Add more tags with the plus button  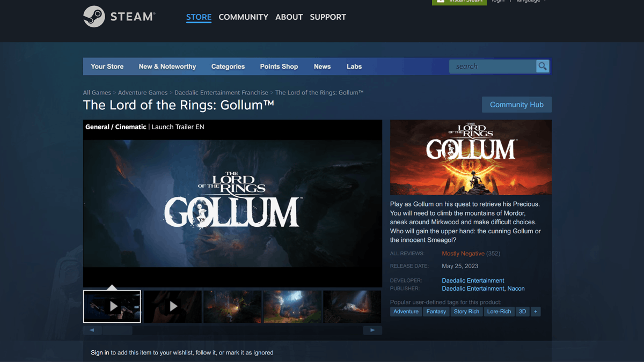pos(535,312)
